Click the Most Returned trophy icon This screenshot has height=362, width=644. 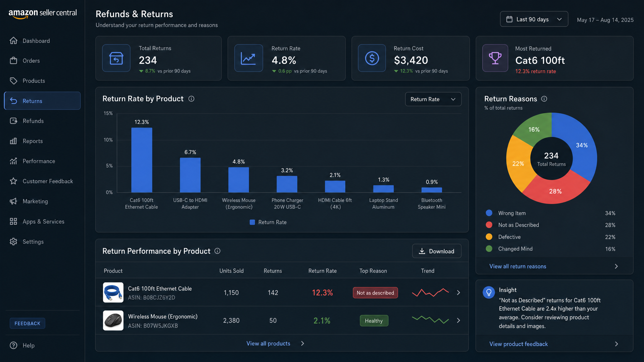pos(495,58)
